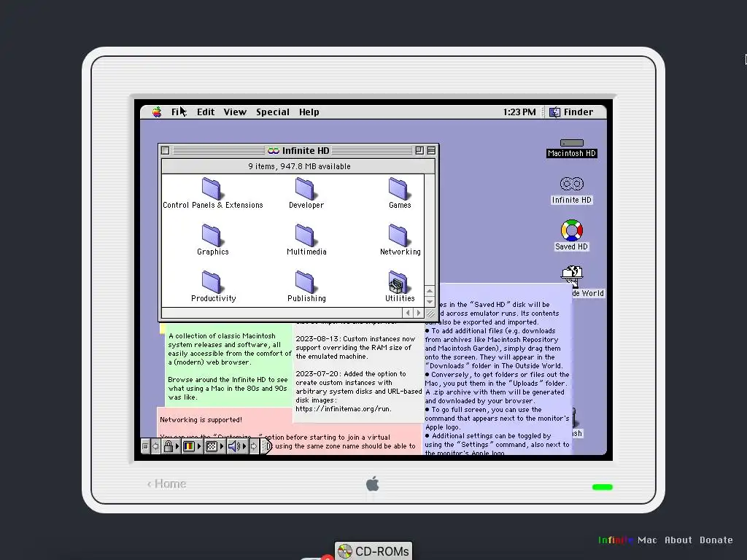Screen dimensions: 747x560
Task: Open the View menu
Action: pyautogui.click(x=236, y=112)
